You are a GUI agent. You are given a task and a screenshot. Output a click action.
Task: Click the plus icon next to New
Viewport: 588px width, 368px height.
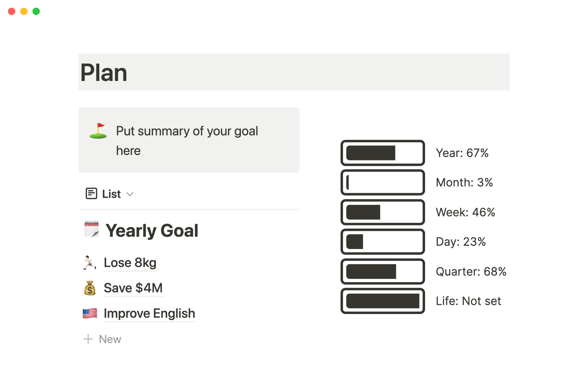88,339
